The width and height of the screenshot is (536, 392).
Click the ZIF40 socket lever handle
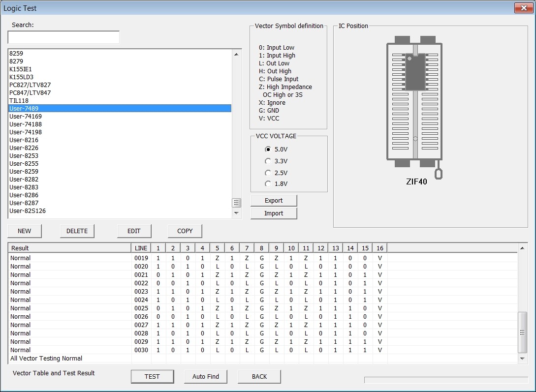click(x=438, y=173)
